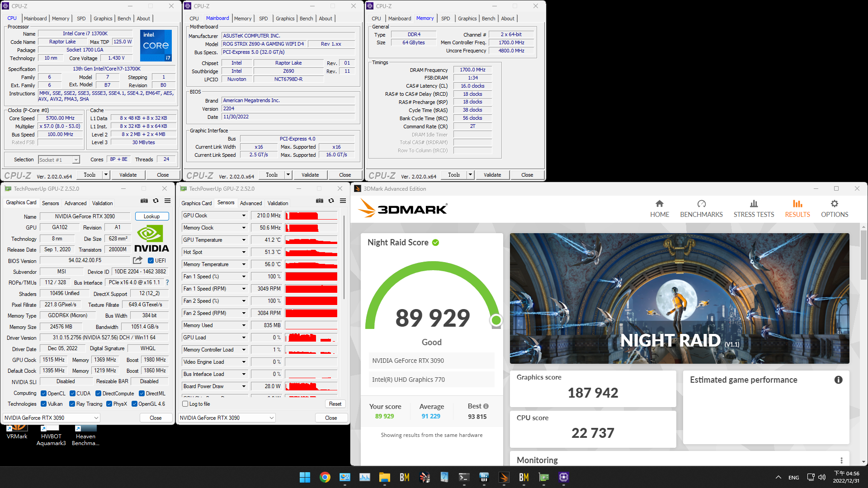Open HWBOT Aquamark3 desktop shortcut
The width and height of the screenshot is (868, 488).
51,436
